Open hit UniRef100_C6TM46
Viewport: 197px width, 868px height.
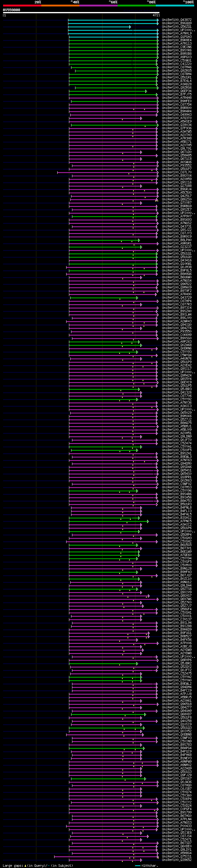click(177, 67)
